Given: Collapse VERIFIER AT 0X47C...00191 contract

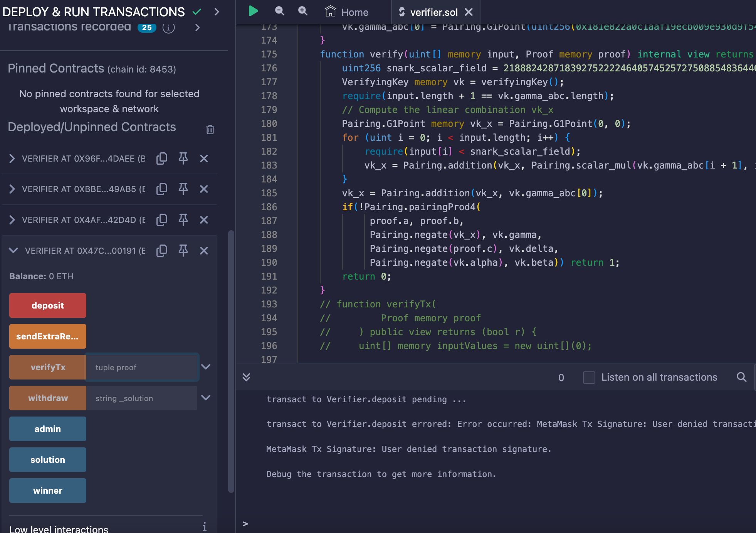Looking at the screenshot, I should click(x=13, y=251).
